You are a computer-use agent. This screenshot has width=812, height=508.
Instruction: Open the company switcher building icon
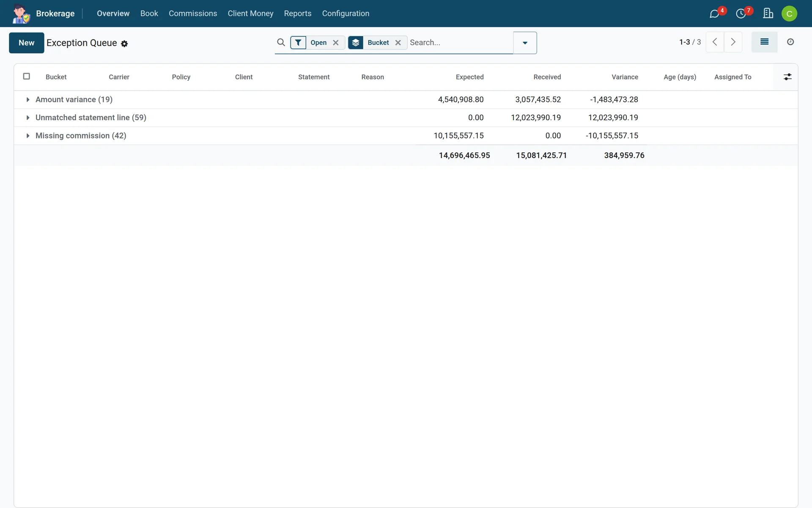coord(768,14)
